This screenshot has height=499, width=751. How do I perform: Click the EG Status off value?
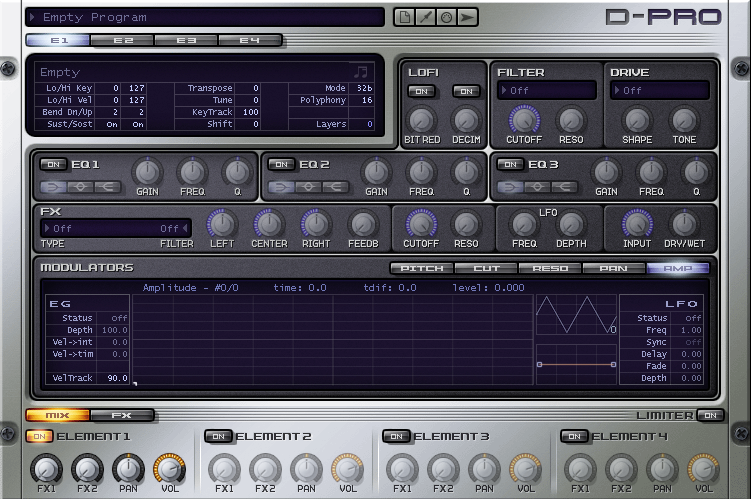click(119, 318)
